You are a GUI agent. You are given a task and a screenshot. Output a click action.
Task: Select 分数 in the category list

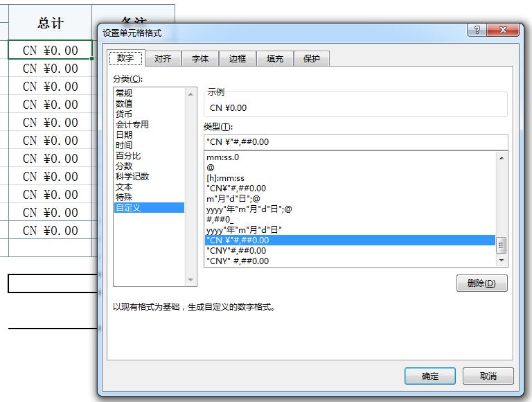pos(150,166)
